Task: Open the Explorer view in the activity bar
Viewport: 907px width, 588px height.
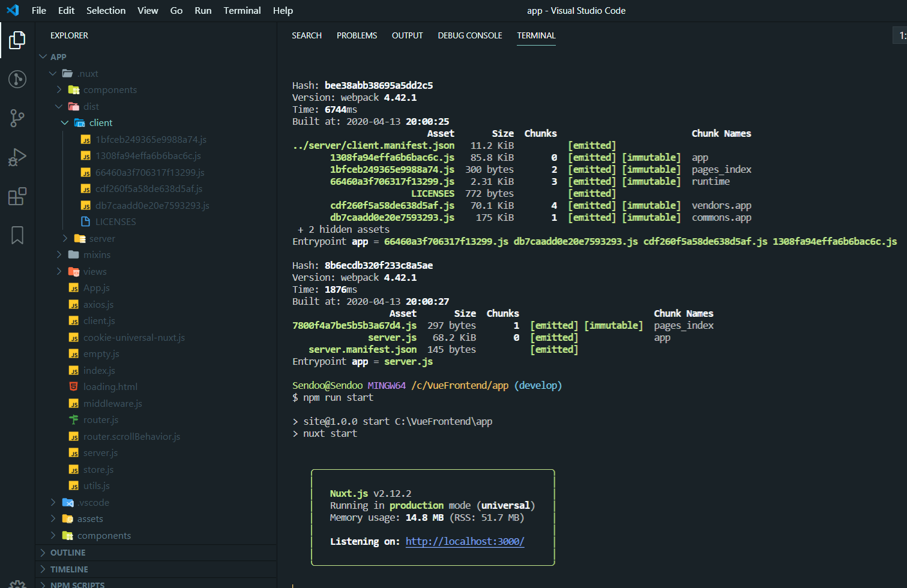Action: click(17, 40)
